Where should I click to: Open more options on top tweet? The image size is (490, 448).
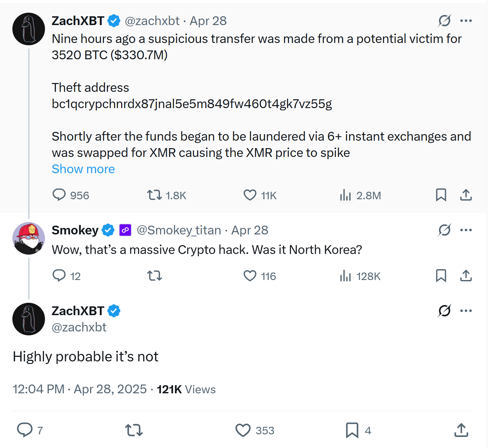coord(466,21)
